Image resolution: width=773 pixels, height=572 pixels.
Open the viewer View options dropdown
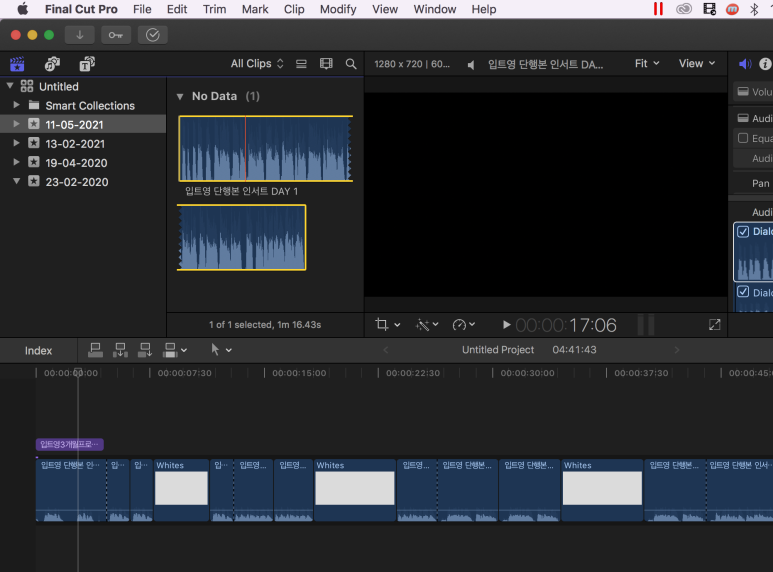coord(697,64)
